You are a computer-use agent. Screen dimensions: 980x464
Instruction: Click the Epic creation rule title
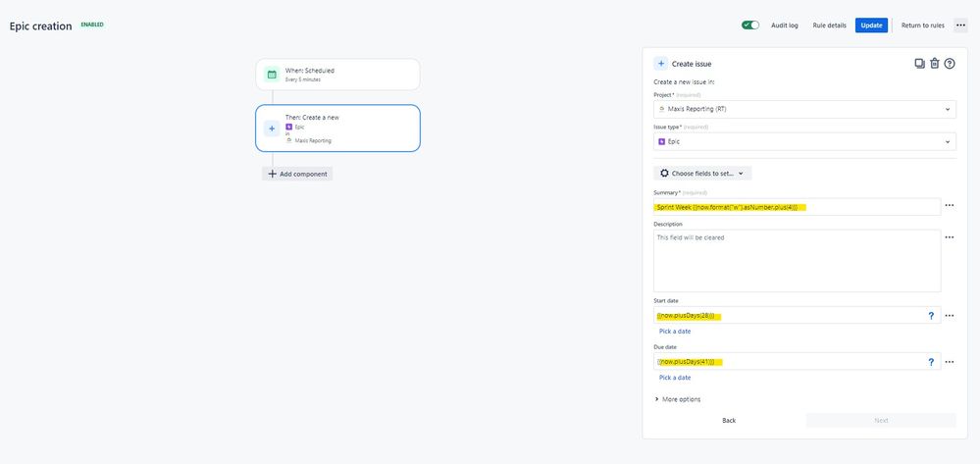pyautogui.click(x=40, y=26)
